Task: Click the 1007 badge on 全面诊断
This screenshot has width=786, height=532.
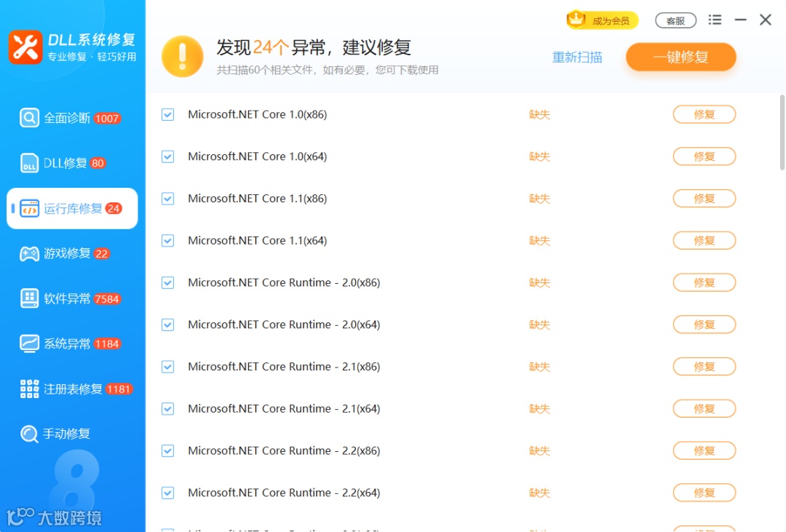Action: coord(107,119)
